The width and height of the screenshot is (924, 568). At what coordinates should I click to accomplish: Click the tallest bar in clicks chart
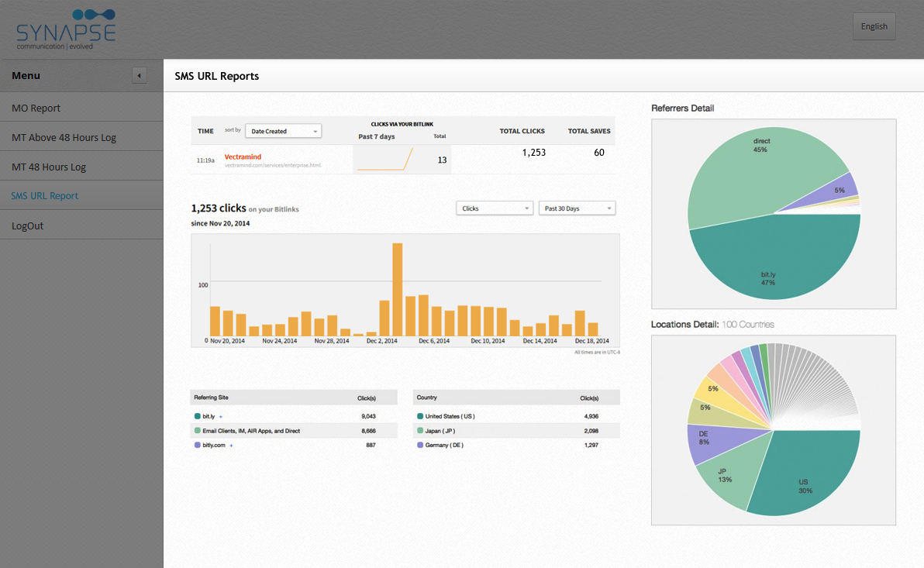[x=397, y=291]
